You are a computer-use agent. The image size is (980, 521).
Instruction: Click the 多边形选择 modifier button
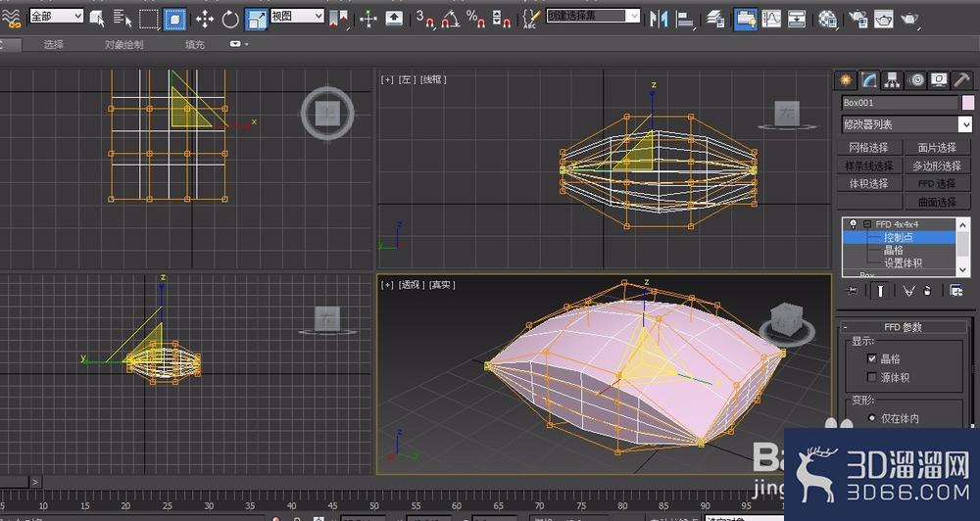937,166
